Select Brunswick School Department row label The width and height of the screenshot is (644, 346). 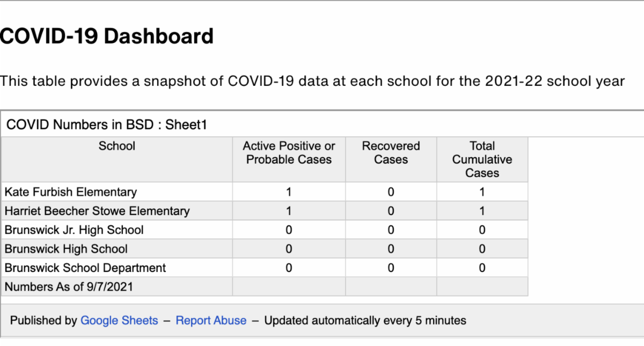pos(85,268)
